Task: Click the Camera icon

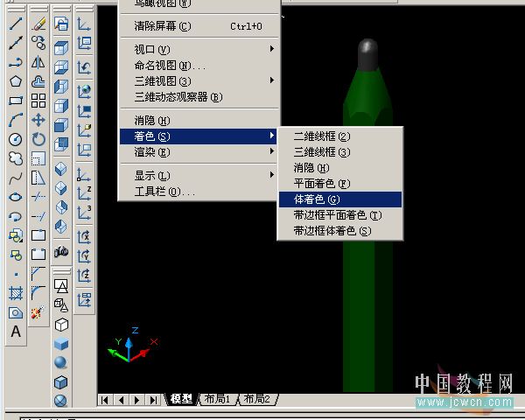Action: click(x=61, y=251)
